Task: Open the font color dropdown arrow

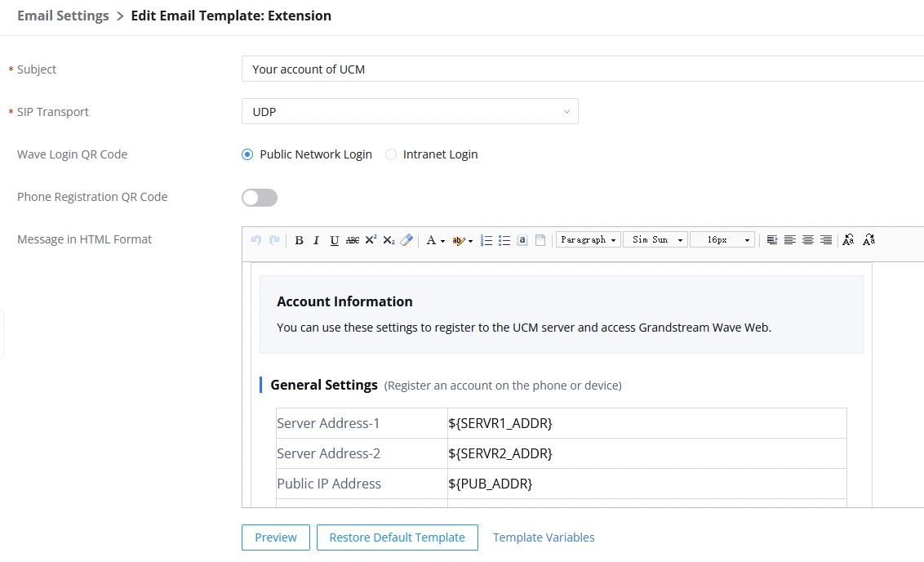Action: (x=442, y=241)
